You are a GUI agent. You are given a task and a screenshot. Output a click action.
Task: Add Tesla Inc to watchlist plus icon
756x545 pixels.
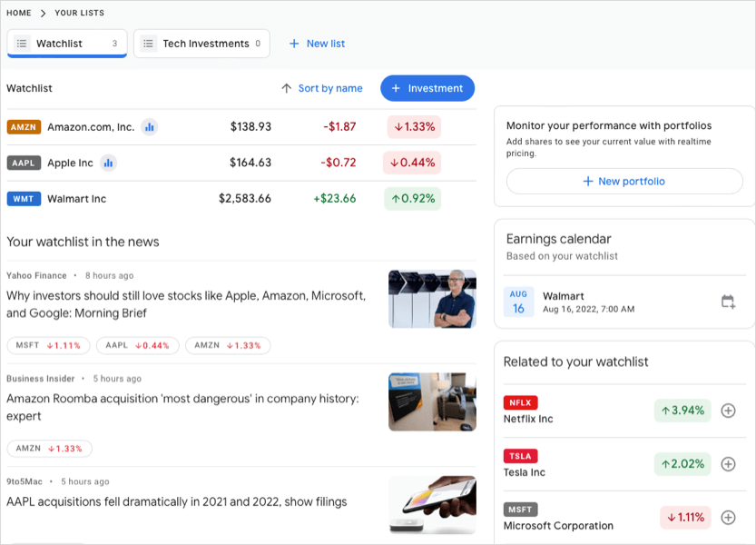(728, 464)
